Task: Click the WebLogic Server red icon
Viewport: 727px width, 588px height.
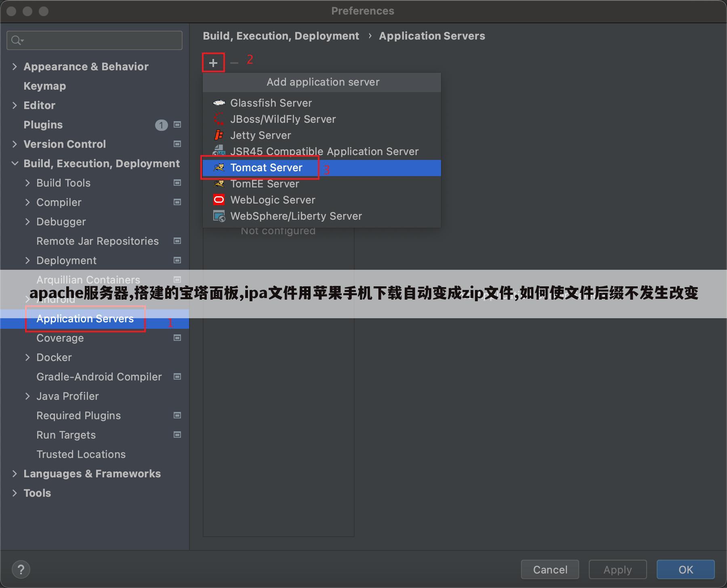Action: pyautogui.click(x=219, y=200)
